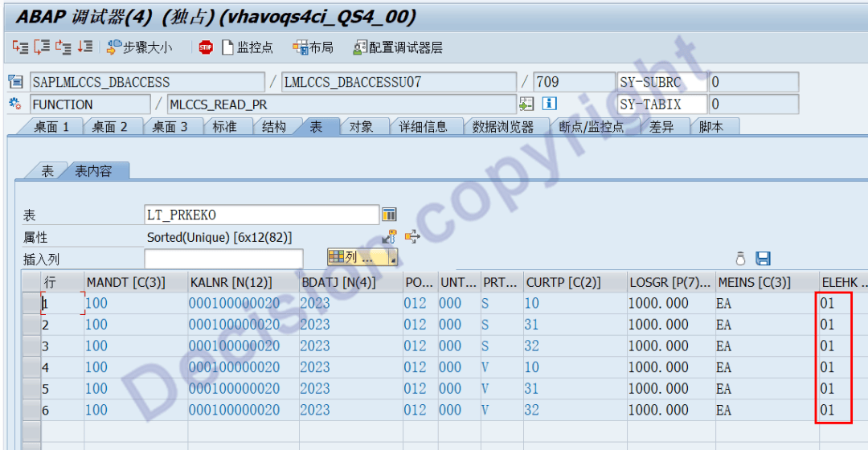Viewport: 868px width, 450px height.
Task: Click the blue info icon beside MLCCS_READ_PR
Action: (550, 104)
